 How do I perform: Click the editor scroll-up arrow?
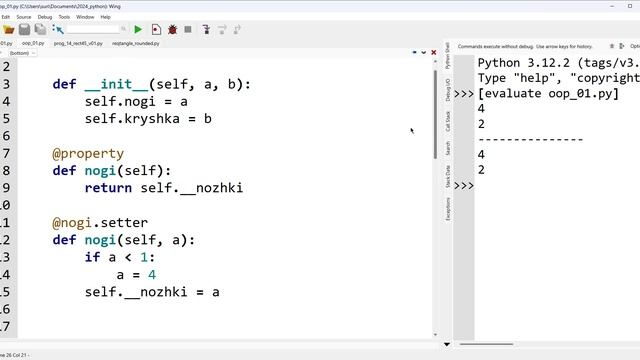coord(435,62)
